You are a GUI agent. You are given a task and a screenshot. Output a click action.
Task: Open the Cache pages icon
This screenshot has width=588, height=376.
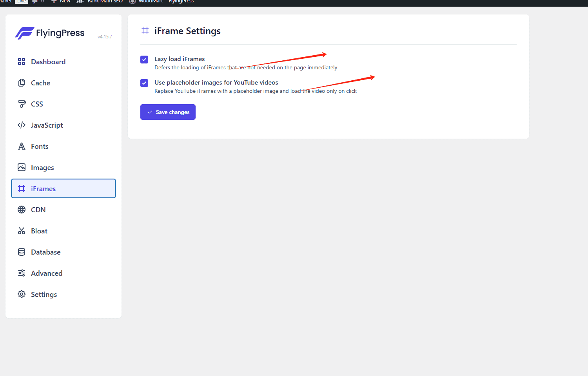(22, 83)
